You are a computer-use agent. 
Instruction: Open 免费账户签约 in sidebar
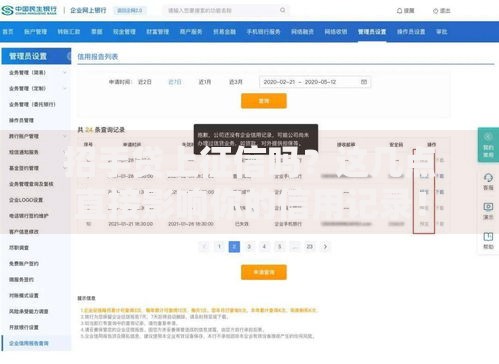coord(24,264)
